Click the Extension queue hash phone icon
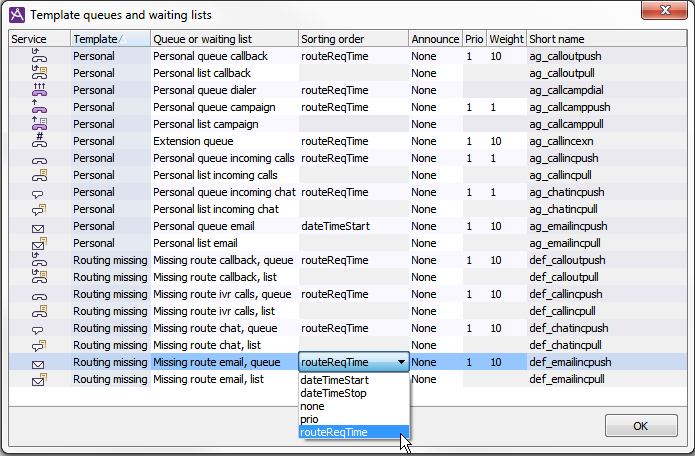The image size is (695, 456). tap(39, 142)
